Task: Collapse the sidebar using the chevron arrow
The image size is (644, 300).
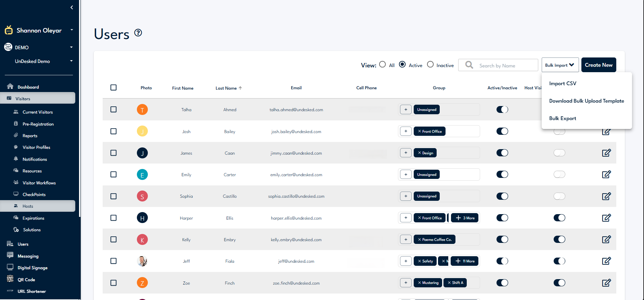Action: [72, 8]
